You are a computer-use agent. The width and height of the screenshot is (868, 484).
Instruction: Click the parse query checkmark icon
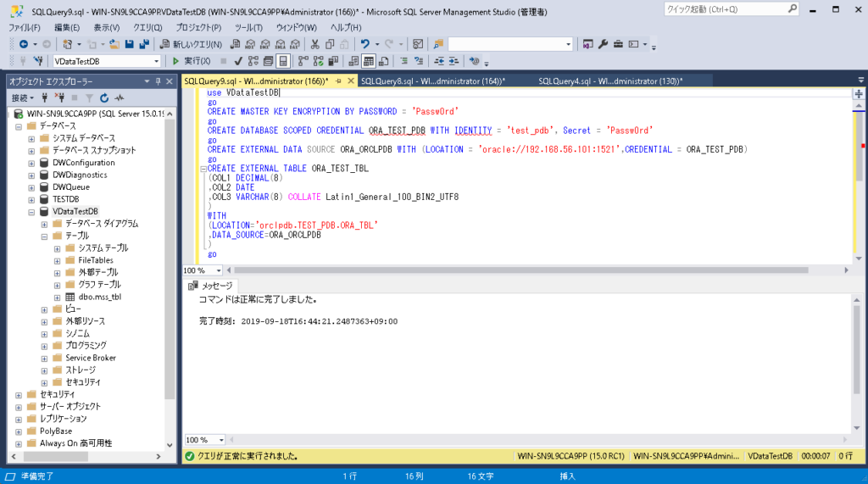click(x=239, y=61)
